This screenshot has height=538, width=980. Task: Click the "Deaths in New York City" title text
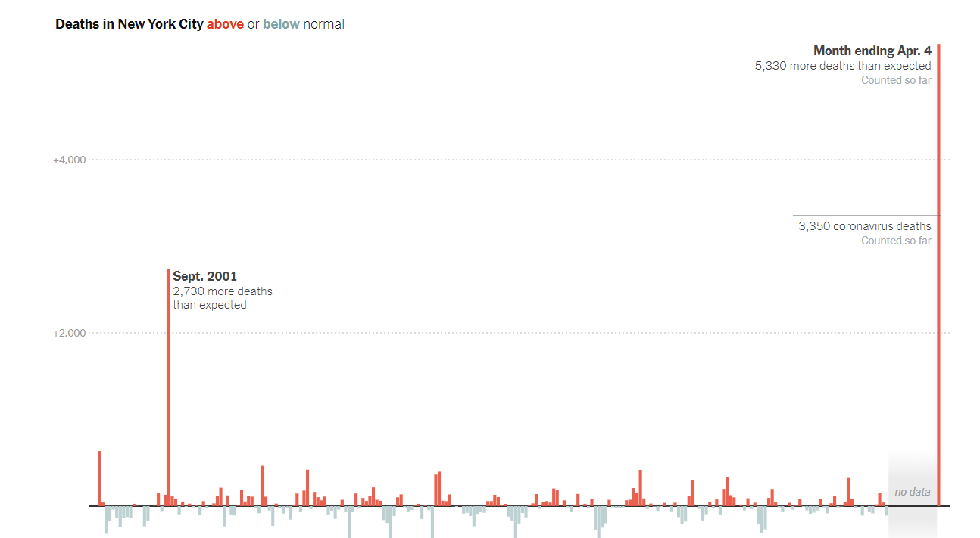tap(129, 24)
